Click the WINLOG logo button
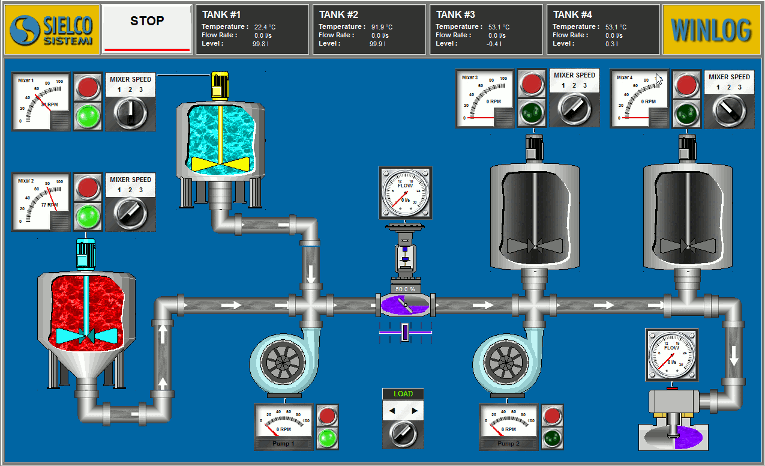This screenshot has width=765, height=466. pos(711,29)
